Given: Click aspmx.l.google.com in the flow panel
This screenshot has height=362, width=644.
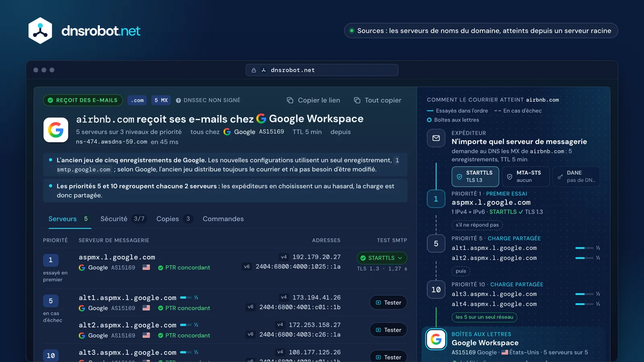Looking at the screenshot, I should point(491,202).
